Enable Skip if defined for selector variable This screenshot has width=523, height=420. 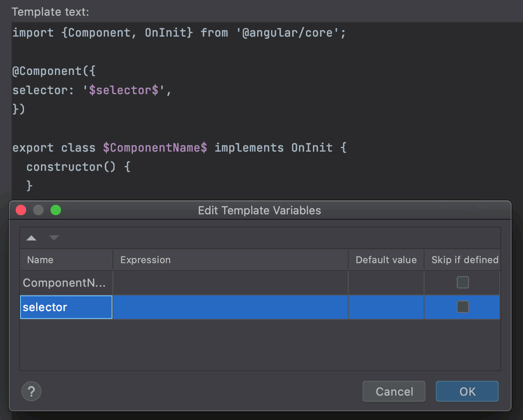462,307
